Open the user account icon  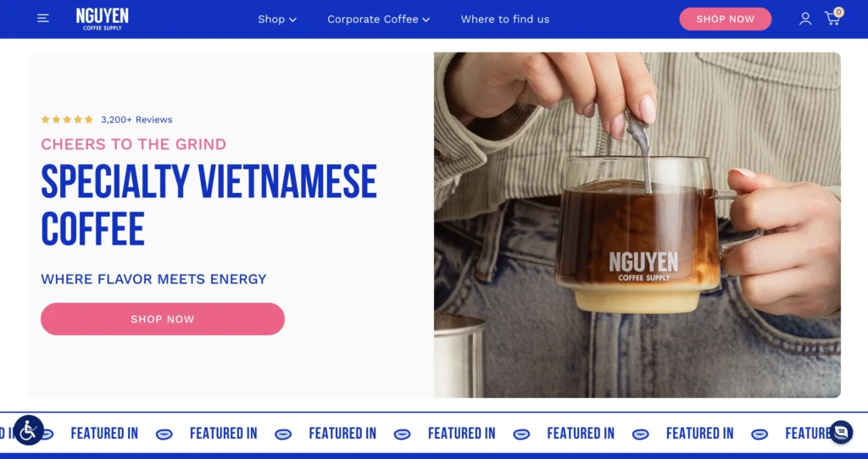[805, 19]
